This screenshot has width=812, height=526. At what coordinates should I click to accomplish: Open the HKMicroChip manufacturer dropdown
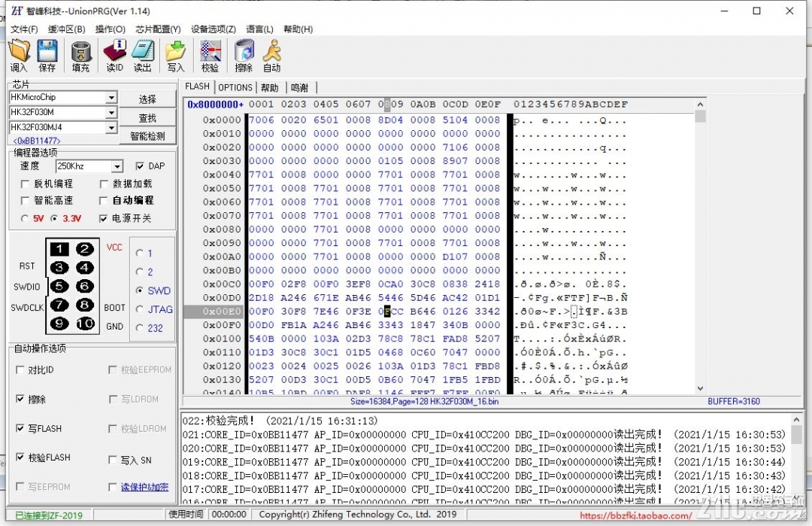click(x=111, y=97)
